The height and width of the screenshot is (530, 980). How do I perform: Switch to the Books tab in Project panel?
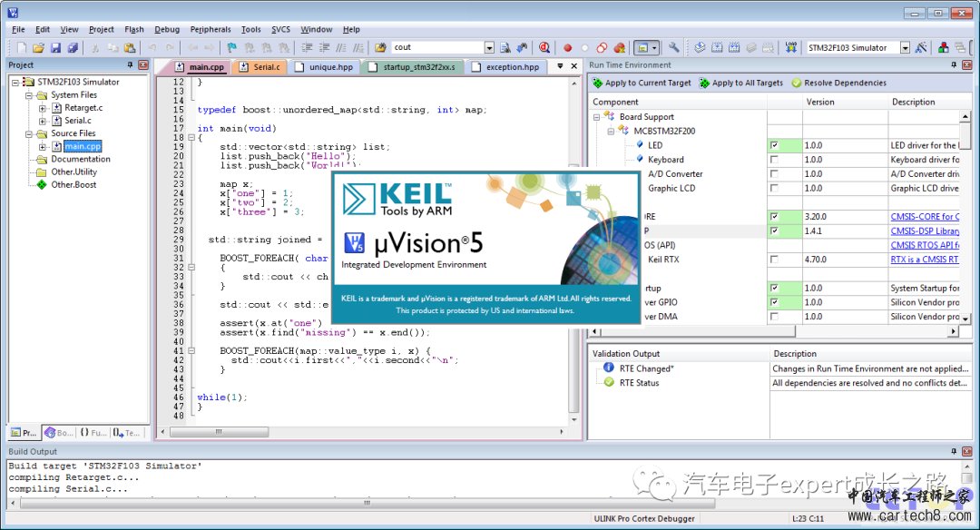click(59, 433)
